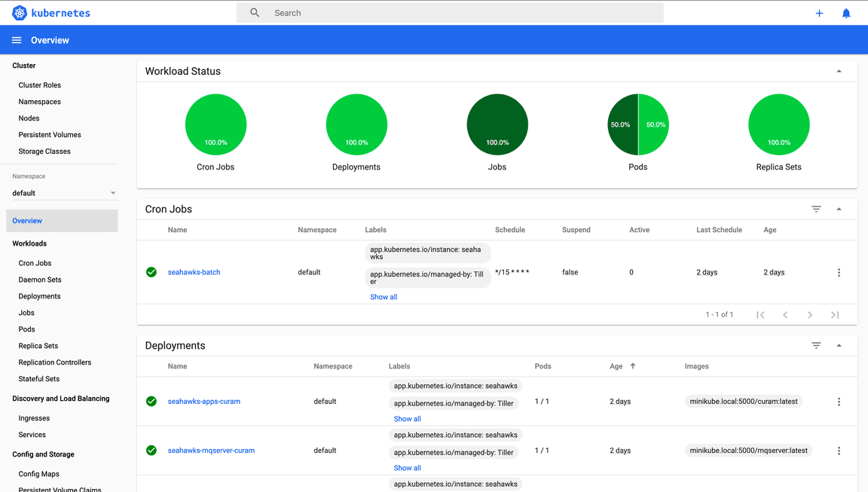Click the Replica Sets pie chart
The height and width of the screenshot is (492, 868).
779,124
